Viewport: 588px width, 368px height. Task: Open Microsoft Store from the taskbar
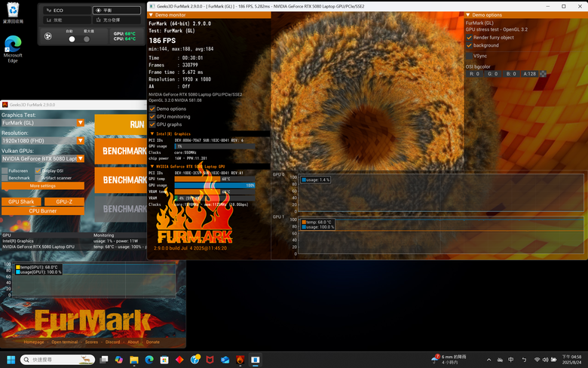coord(164,360)
